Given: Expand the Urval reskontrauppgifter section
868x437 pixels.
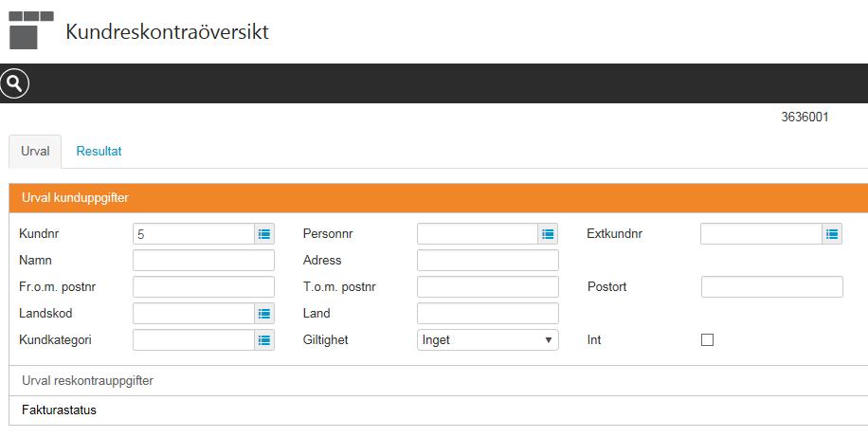Looking at the screenshot, I should coord(439,380).
